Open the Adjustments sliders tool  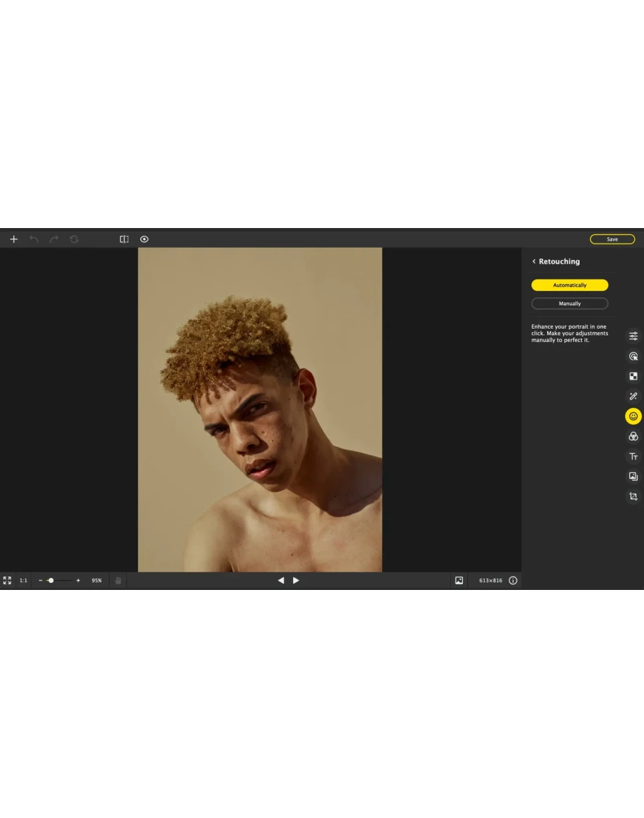[633, 336]
